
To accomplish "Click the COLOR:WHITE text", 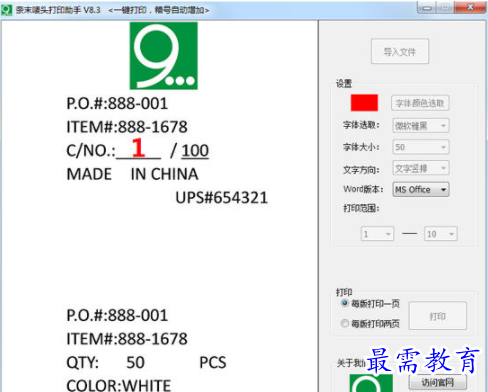I will (x=119, y=386).
